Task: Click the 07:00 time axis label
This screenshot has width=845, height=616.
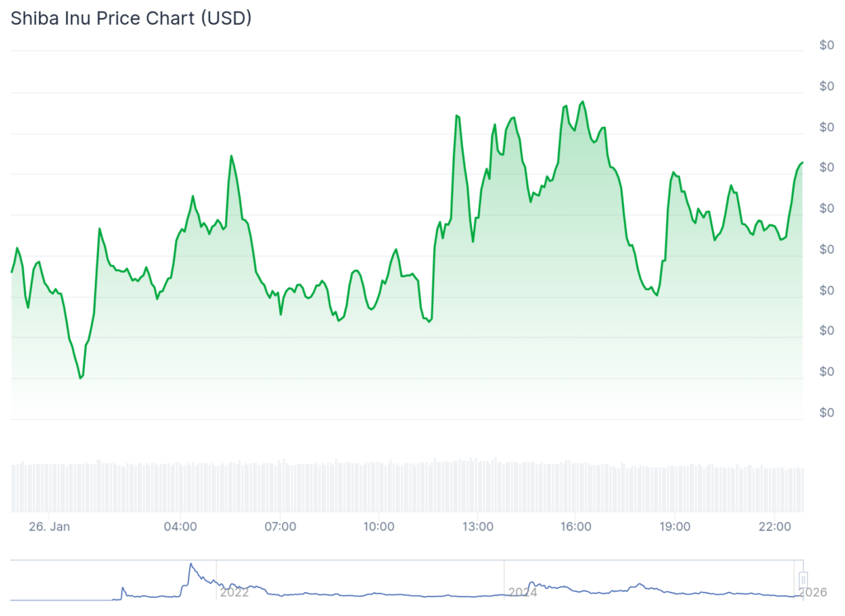Action: [x=280, y=526]
